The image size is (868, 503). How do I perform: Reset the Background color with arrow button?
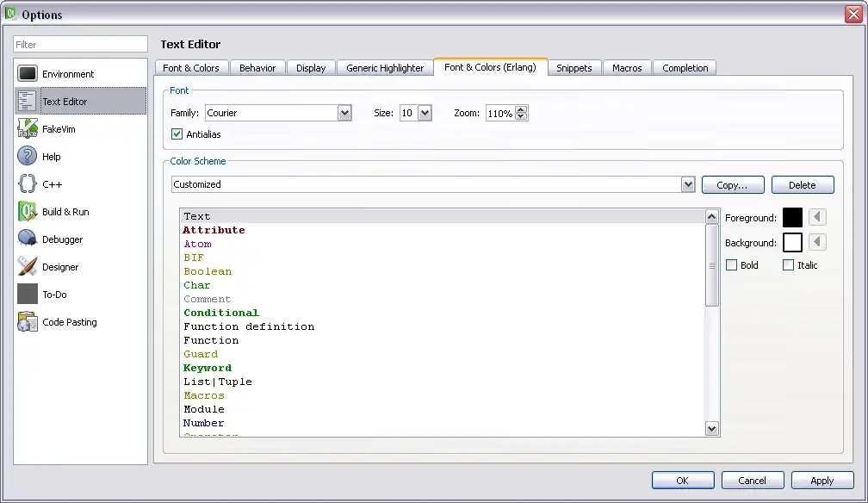817,242
